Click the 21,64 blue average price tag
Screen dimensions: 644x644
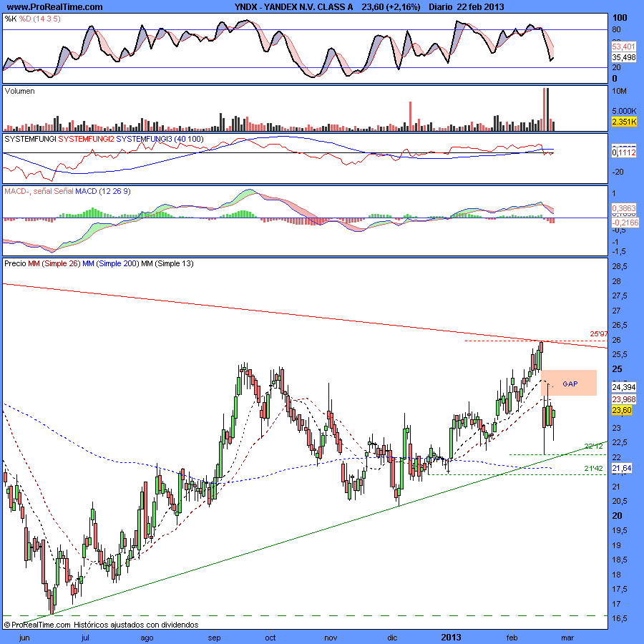click(622, 468)
